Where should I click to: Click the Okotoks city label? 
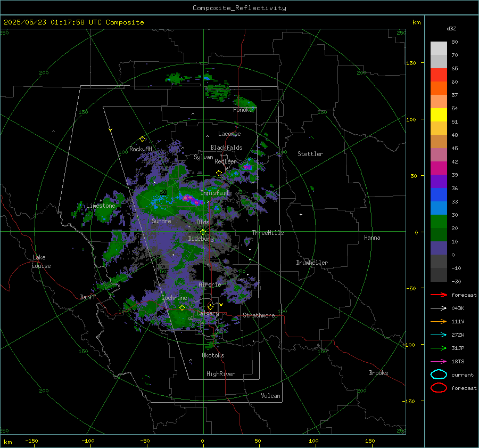(213, 355)
